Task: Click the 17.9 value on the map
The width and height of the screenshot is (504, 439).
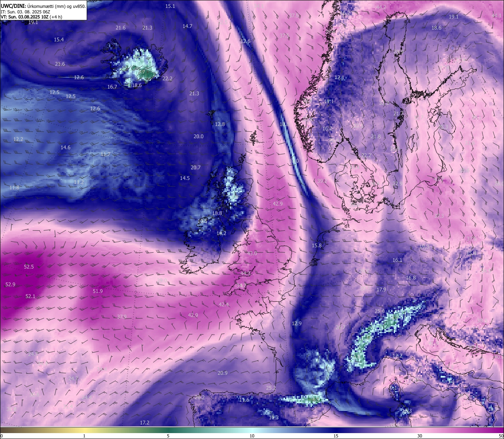Action: 381,289
